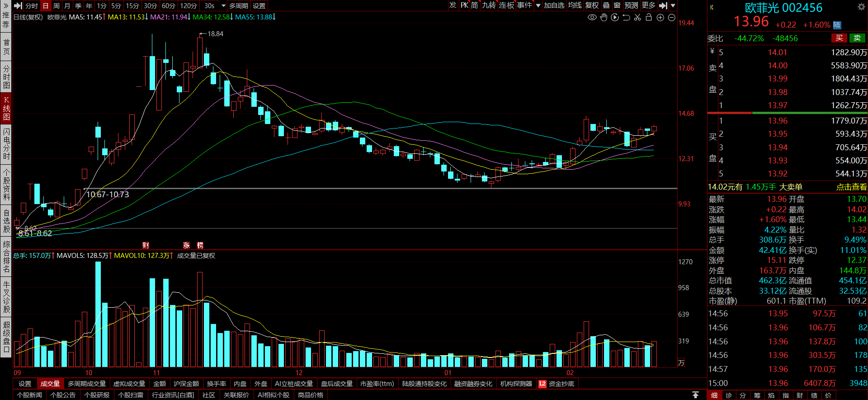
Task: Select the 日 daily K-line period
Action: 46,5
